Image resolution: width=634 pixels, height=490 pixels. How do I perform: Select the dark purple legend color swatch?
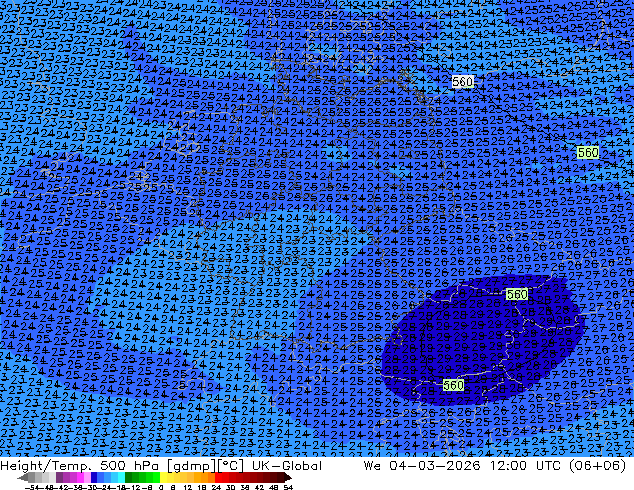(x=59, y=478)
